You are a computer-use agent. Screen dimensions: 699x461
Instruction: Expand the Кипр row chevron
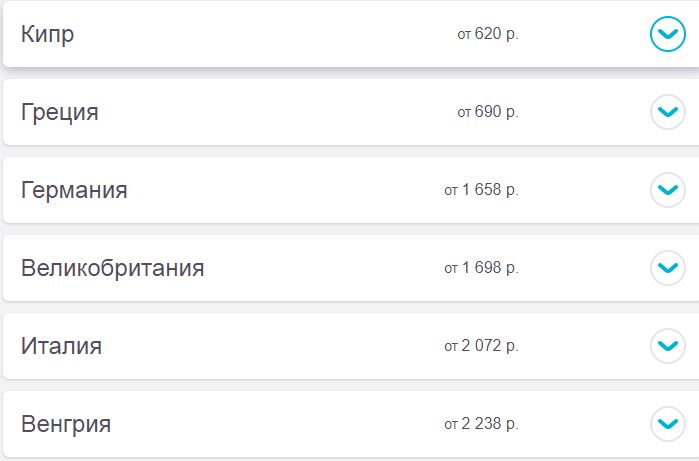[x=667, y=35]
